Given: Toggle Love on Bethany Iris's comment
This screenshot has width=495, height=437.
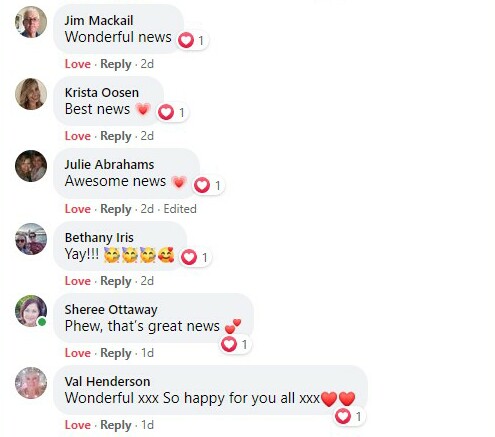Looking at the screenshot, I should [x=78, y=281].
